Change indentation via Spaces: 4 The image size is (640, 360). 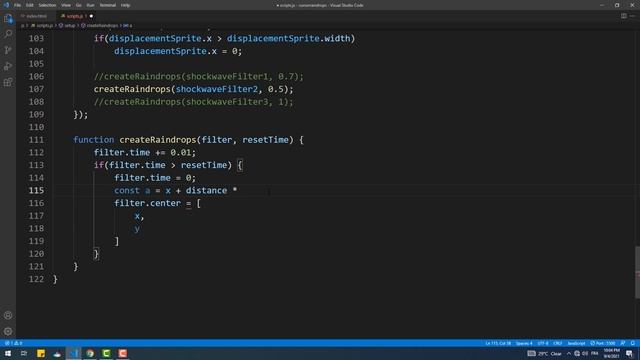524,343
